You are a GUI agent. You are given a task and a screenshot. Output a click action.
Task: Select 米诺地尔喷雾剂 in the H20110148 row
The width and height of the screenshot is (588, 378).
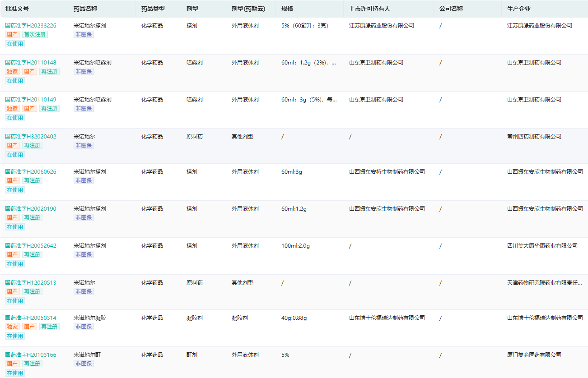(x=93, y=63)
